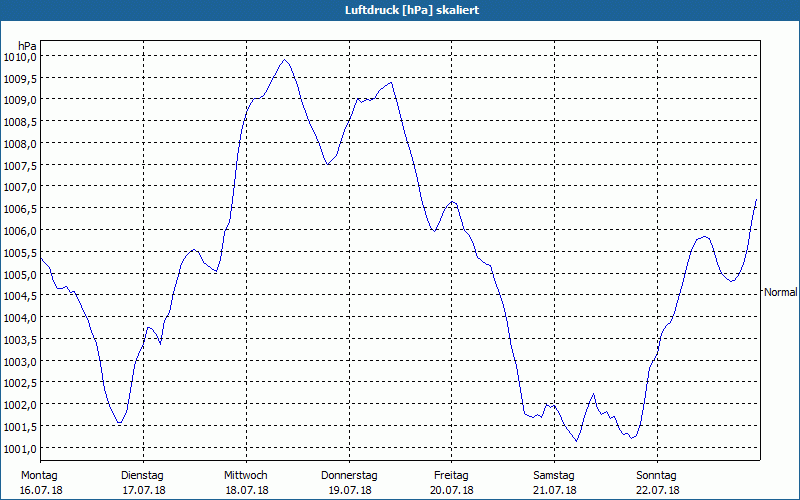Click the '1006,0' axis value
The image size is (800, 500).
click(x=20, y=231)
